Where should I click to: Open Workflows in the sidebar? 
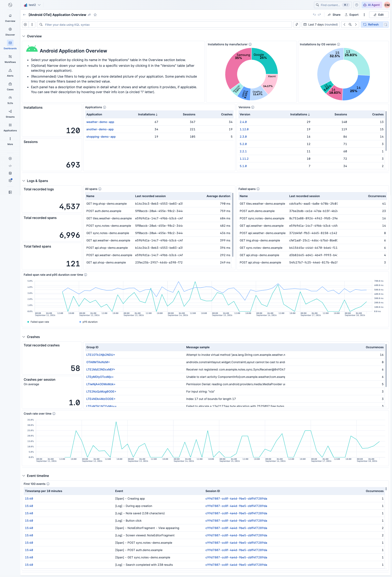coord(10,59)
